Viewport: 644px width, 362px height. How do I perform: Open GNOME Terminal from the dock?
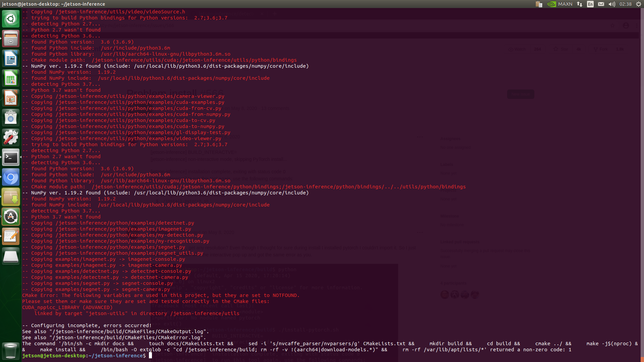point(11,158)
